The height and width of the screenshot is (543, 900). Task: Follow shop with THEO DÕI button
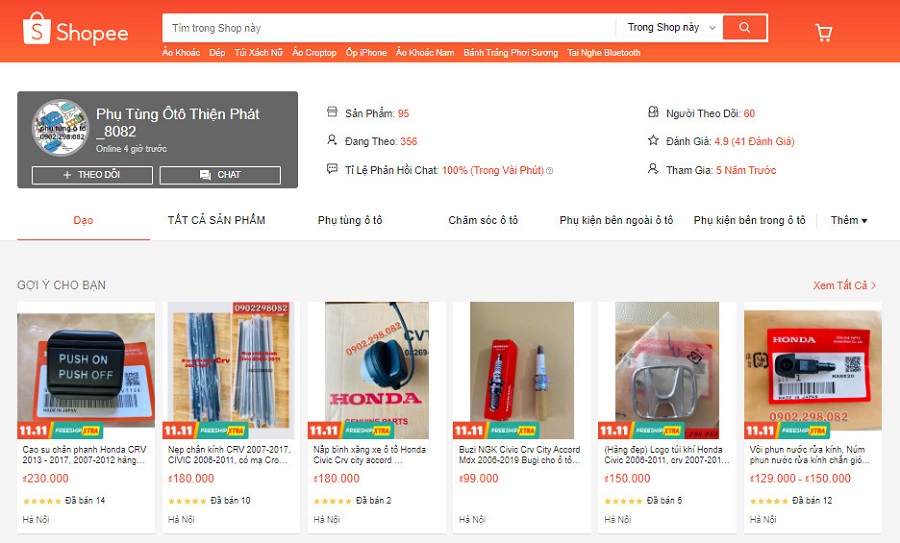(x=92, y=175)
